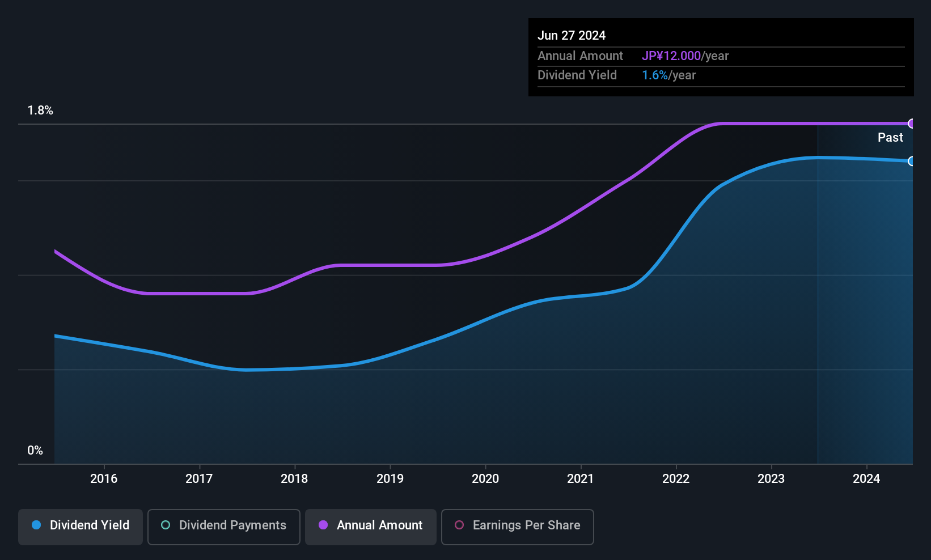Click the 2019 axis label
The image size is (931, 560).
390,478
